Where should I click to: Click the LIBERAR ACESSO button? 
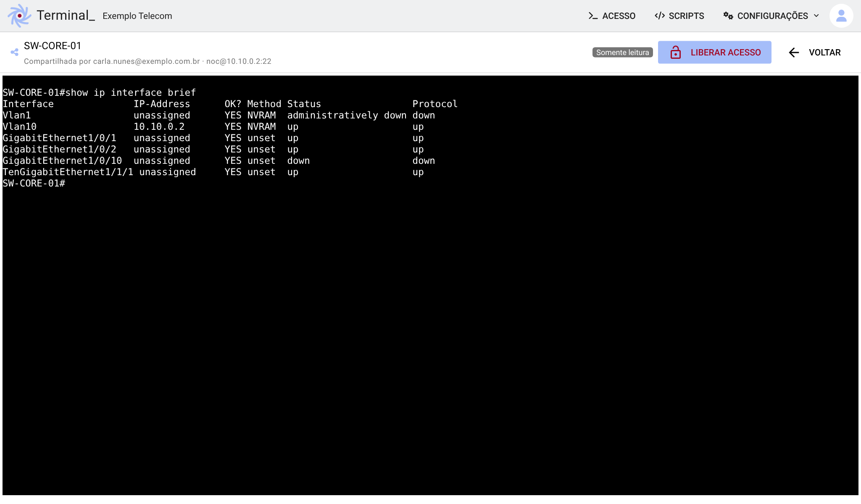pyautogui.click(x=714, y=52)
